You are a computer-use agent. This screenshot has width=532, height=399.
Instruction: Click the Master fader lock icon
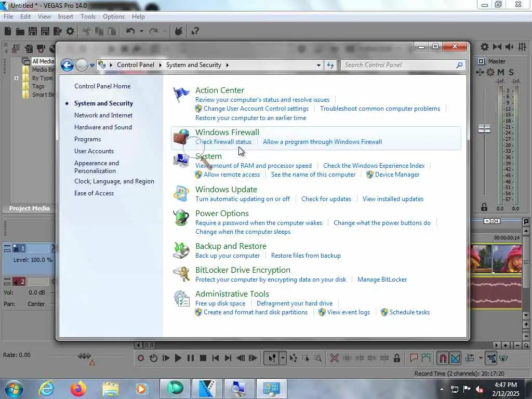click(x=484, y=207)
